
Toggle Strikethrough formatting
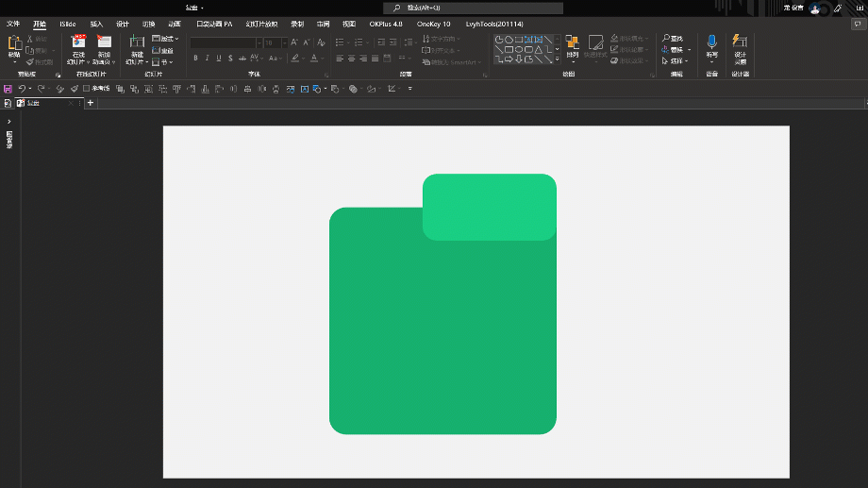pos(242,58)
